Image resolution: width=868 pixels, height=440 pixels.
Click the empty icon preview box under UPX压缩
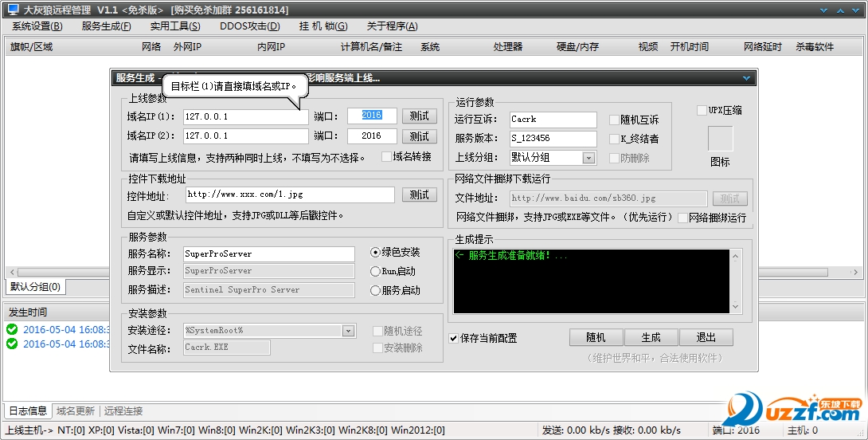(720, 139)
